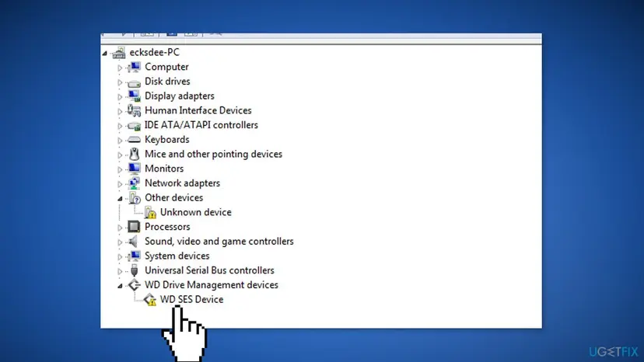
Task: Click the Universal Serial Bus controllers icon
Action: coord(135,270)
